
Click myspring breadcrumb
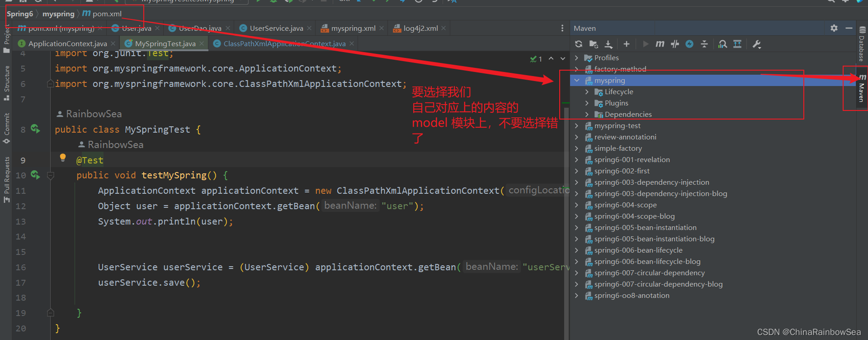point(58,14)
